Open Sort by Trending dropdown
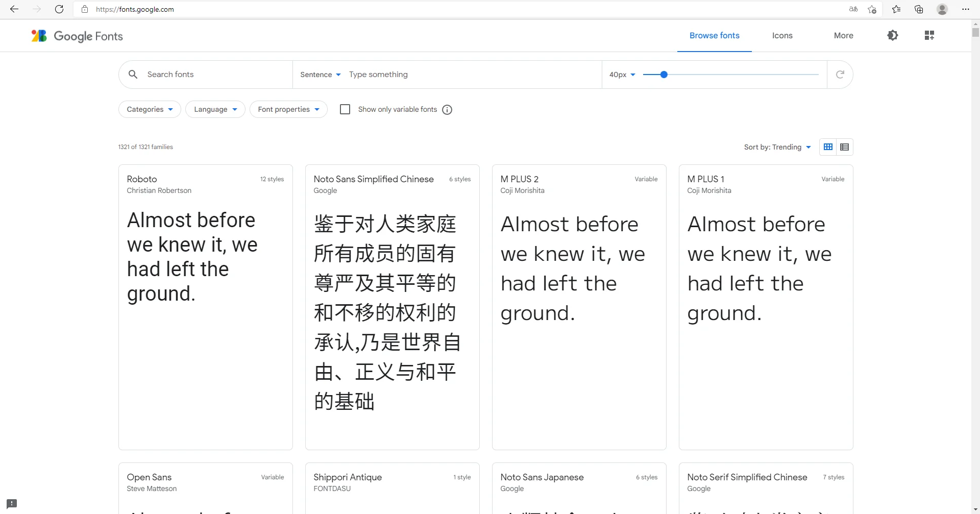The width and height of the screenshot is (980, 514). tap(777, 147)
